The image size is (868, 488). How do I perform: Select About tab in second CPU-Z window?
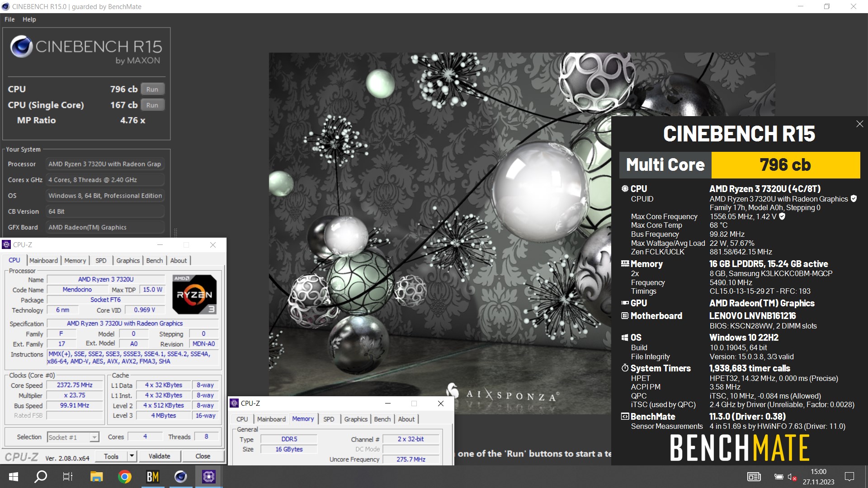(406, 419)
